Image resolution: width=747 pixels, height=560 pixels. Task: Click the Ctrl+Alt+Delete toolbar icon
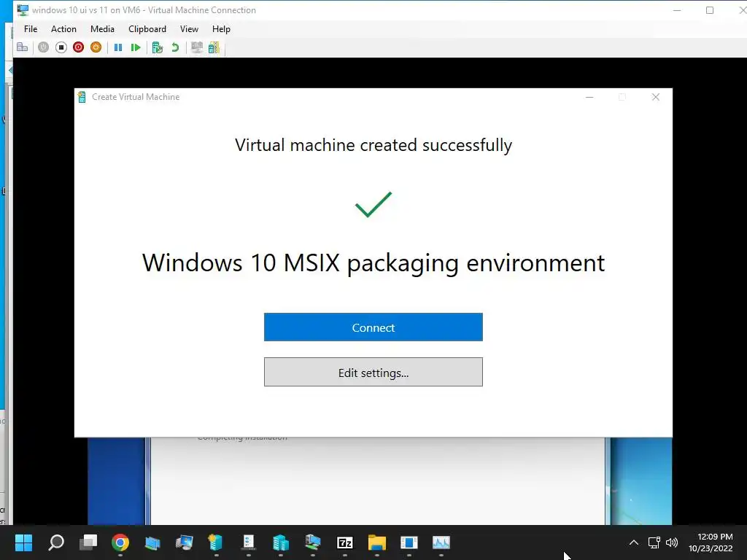(x=23, y=47)
